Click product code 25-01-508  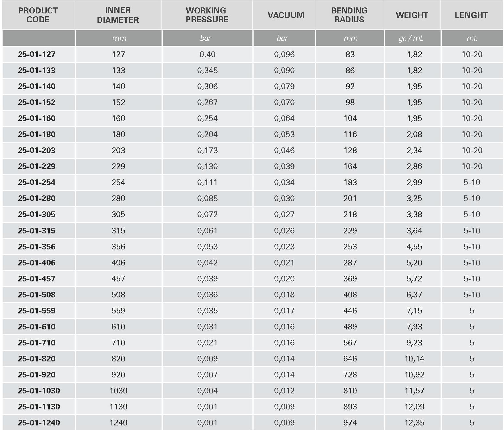coord(37,295)
